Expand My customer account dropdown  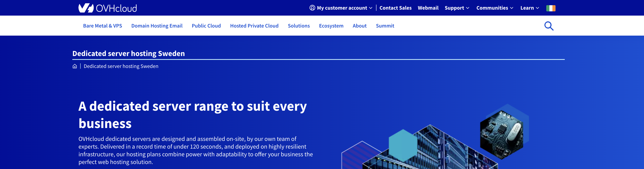coord(344,8)
